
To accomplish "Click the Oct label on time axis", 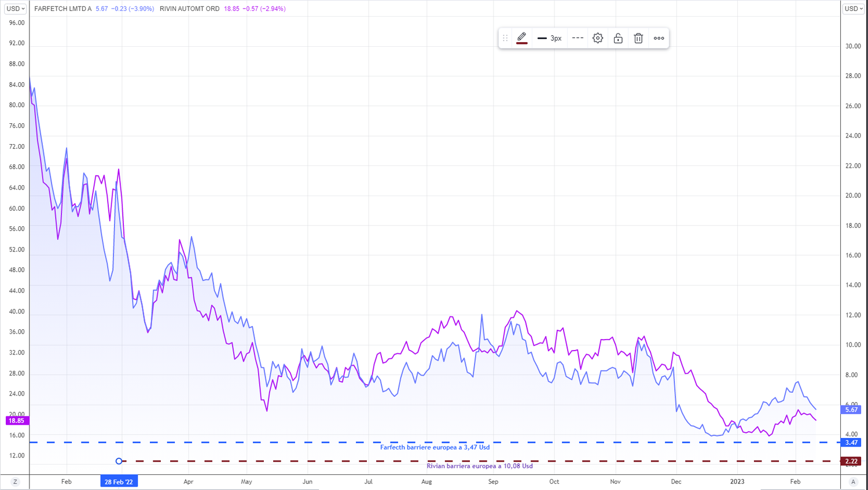I will point(554,481).
